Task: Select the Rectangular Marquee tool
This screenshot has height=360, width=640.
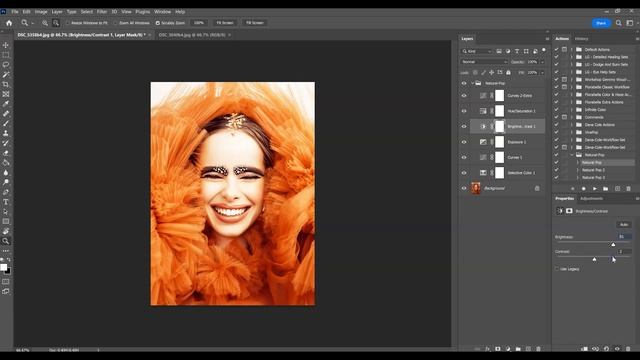Action: tap(6, 55)
